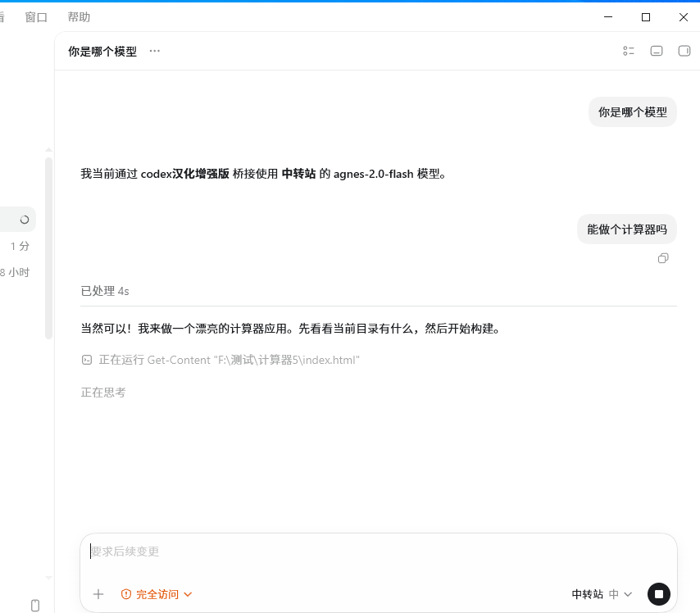Expand the 已处理 4s section
Screen dimensions: 700x613
105,291
